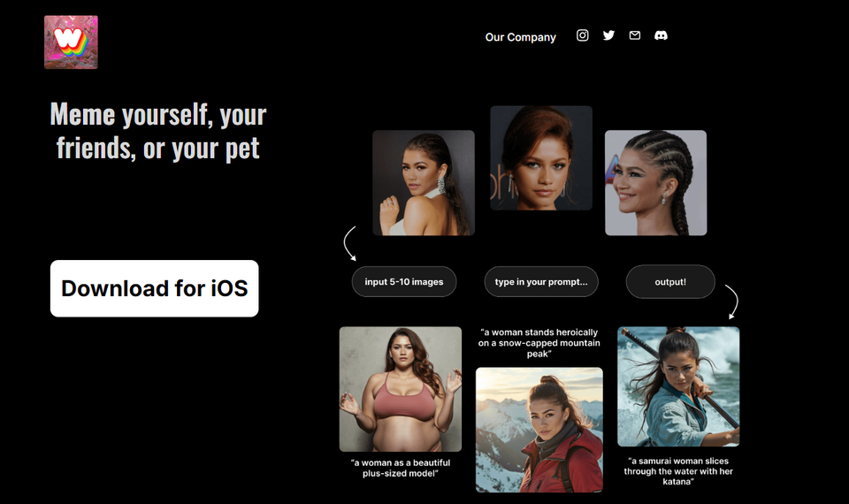The height and width of the screenshot is (504, 849).
Task: Open the snow-capped mountain output image
Action: [x=539, y=430]
